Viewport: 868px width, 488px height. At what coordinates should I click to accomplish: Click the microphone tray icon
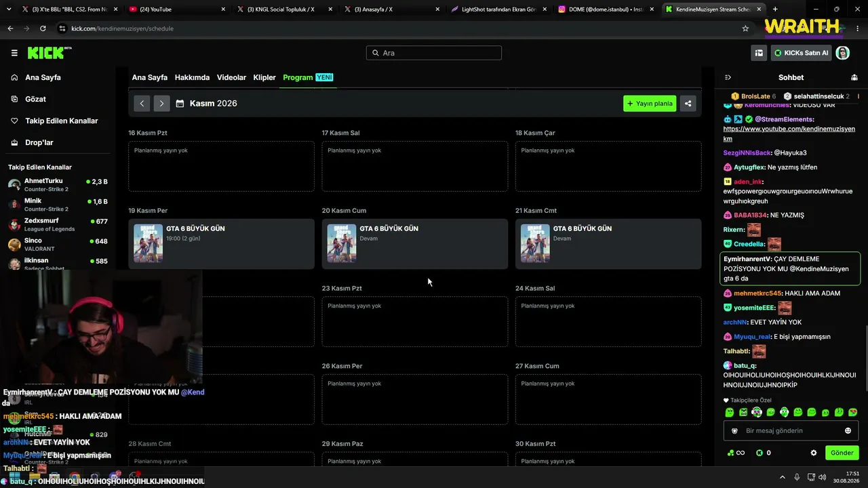click(x=797, y=477)
